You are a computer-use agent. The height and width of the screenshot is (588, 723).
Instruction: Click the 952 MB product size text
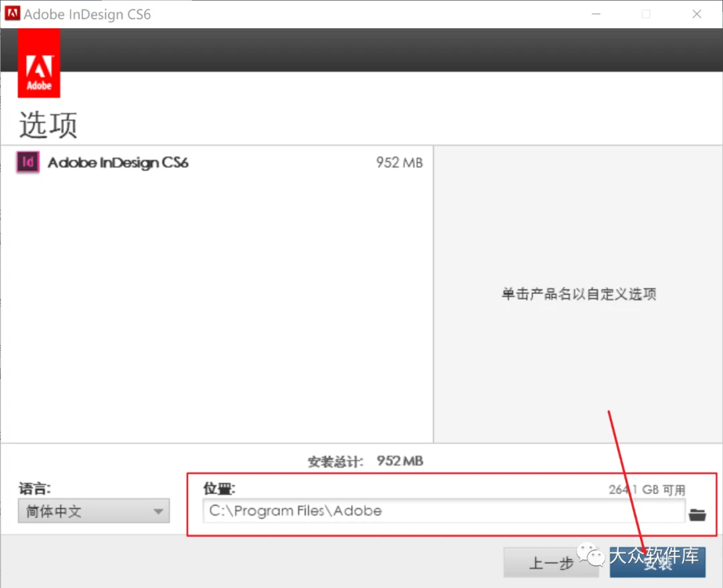point(399,162)
